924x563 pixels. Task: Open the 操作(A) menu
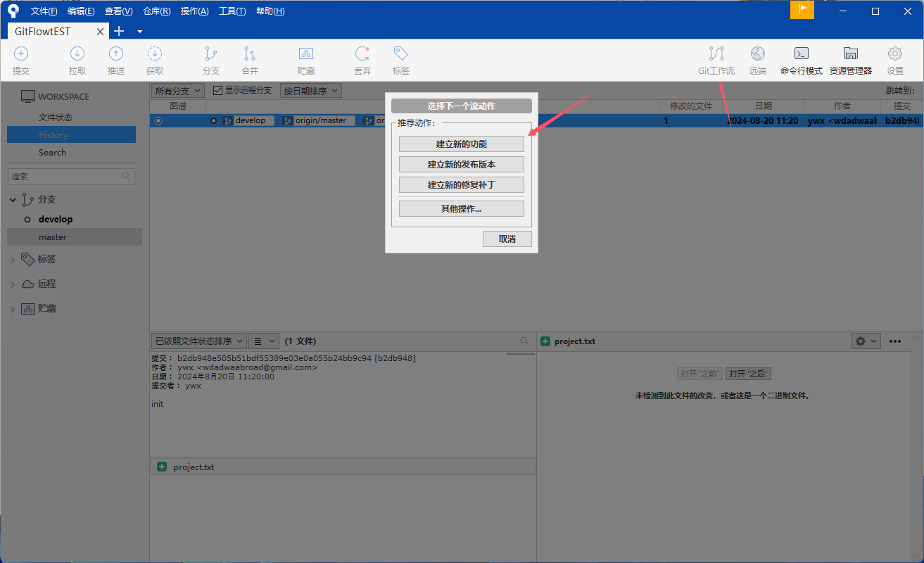(194, 11)
